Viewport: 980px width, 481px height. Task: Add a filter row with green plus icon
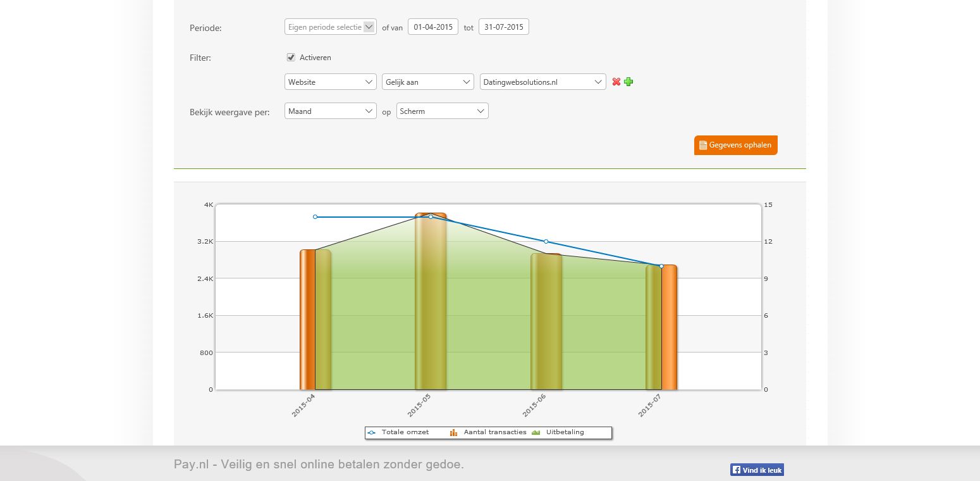(628, 82)
